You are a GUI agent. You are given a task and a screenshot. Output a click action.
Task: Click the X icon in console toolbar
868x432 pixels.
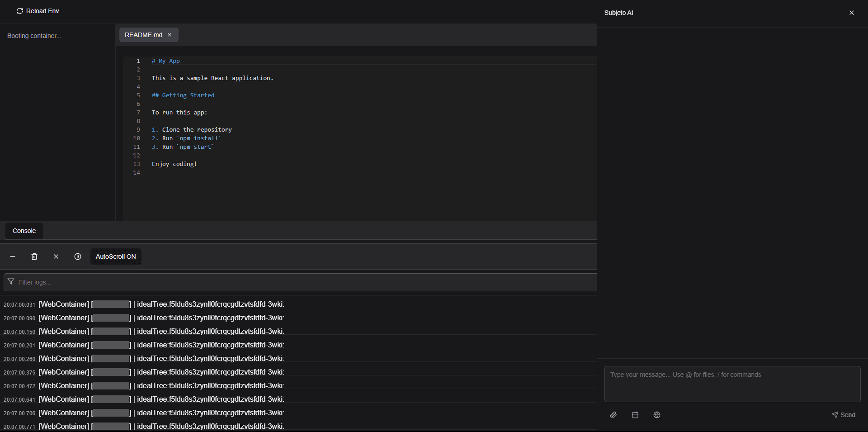(x=56, y=256)
